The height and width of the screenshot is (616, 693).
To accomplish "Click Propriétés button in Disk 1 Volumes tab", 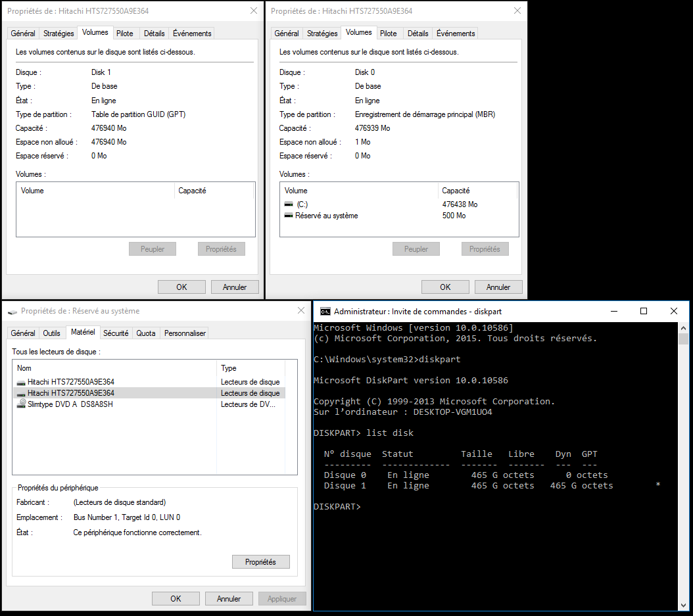I will pos(221,249).
